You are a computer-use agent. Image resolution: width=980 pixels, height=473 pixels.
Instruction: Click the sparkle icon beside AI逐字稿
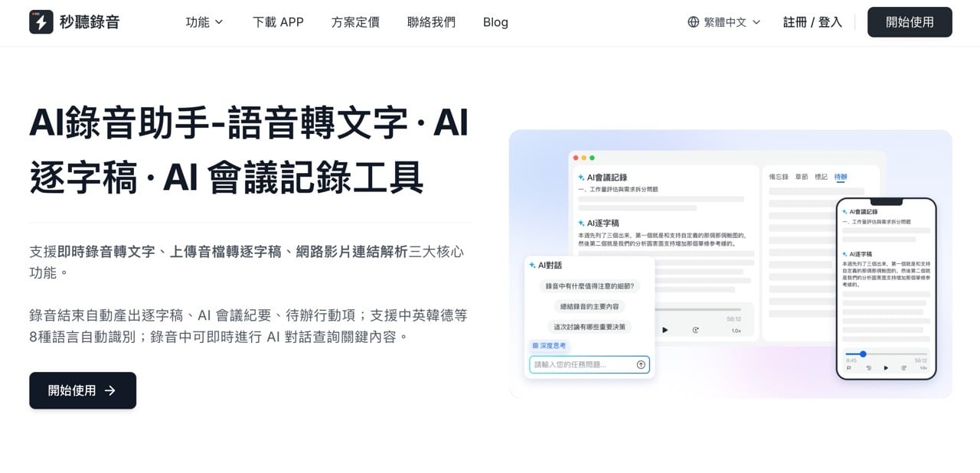coord(580,222)
